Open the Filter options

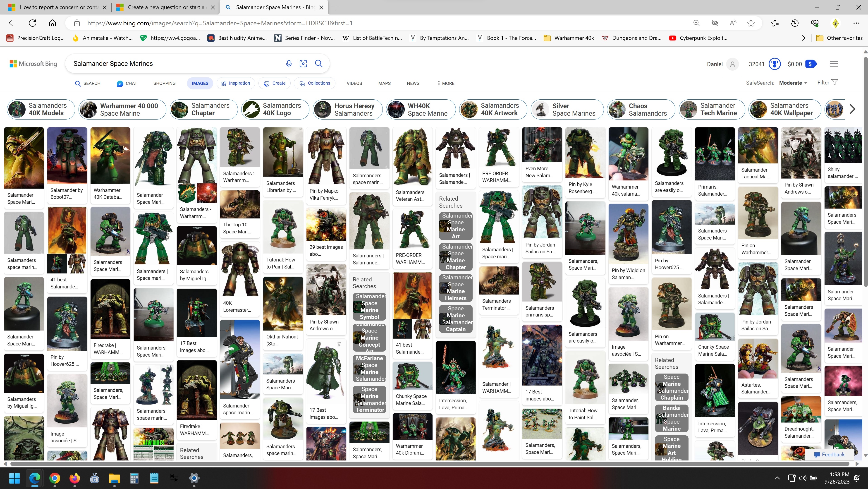(x=827, y=83)
